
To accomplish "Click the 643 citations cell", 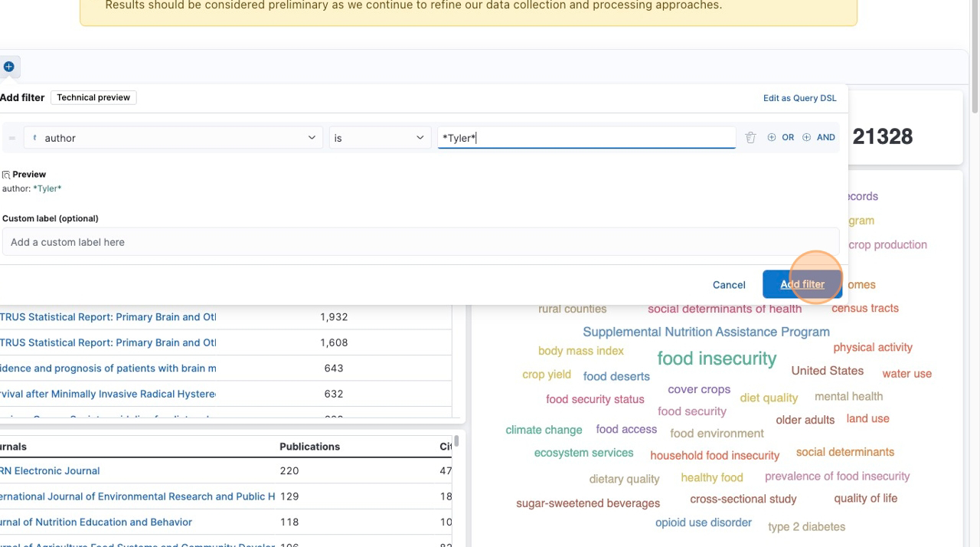I will (x=334, y=368).
